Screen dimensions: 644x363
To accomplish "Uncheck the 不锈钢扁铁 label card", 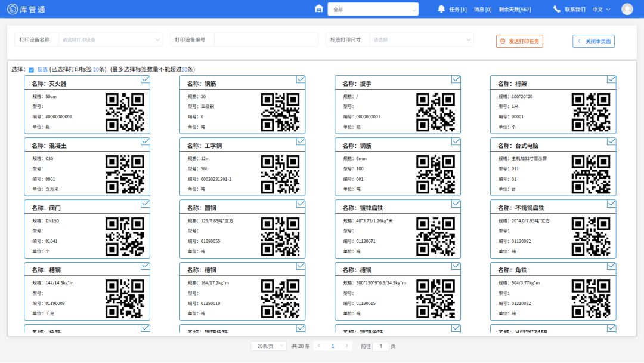I will coord(612,204).
